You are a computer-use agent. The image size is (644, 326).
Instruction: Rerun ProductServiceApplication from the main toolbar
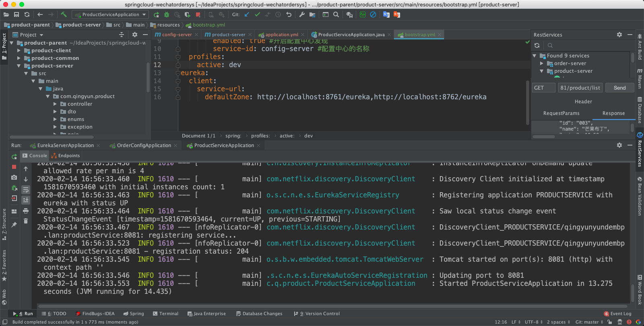[156, 14]
